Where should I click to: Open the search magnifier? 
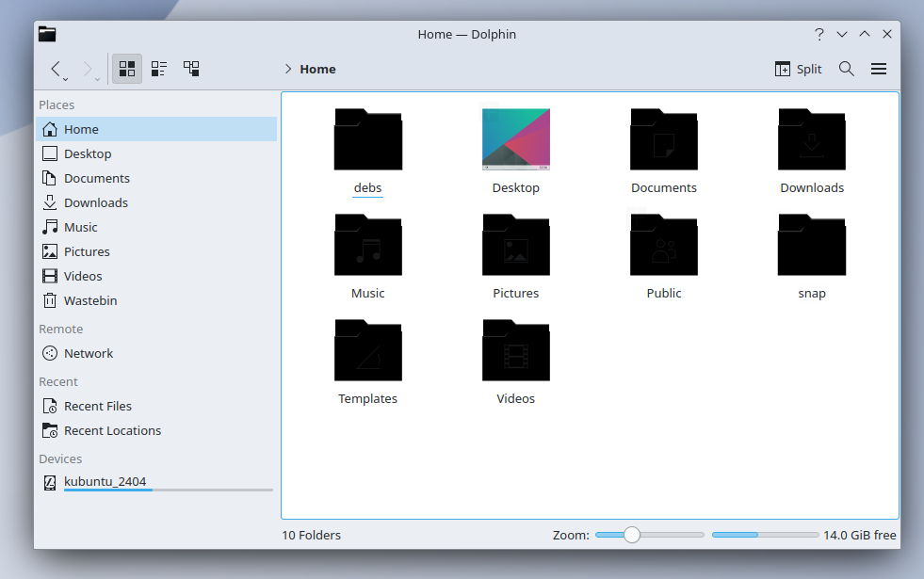pos(846,69)
